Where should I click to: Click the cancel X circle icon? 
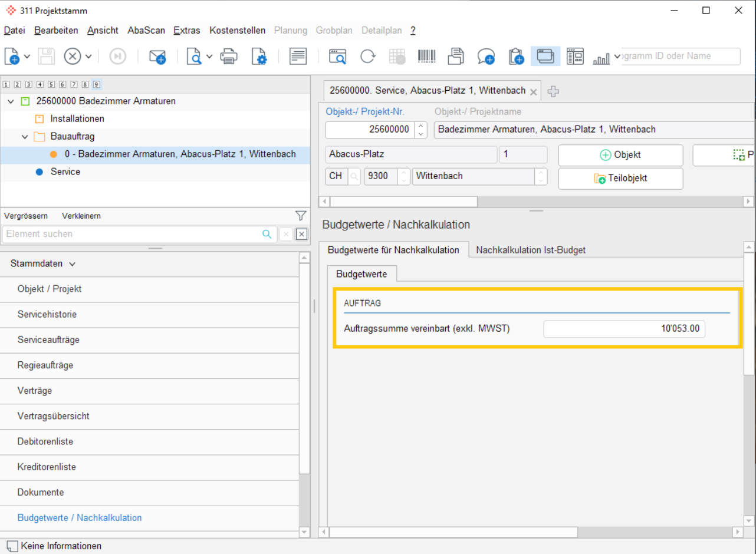[x=73, y=57]
